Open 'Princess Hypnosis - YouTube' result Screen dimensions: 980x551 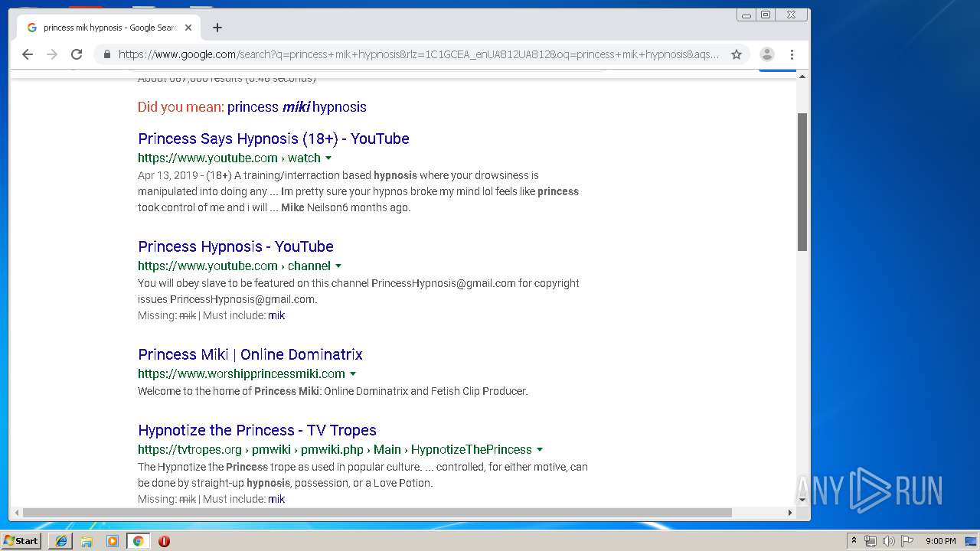[236, 246]
